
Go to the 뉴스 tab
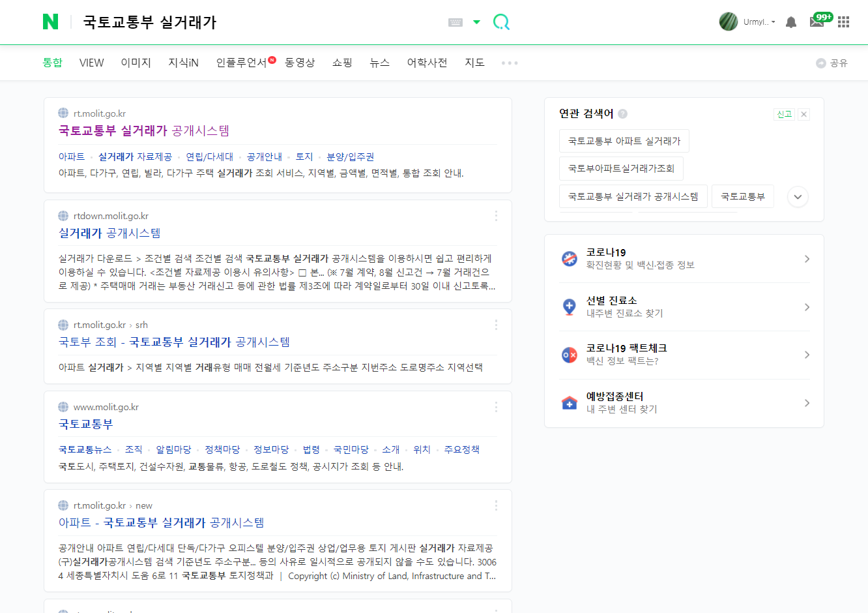[379, 63]
